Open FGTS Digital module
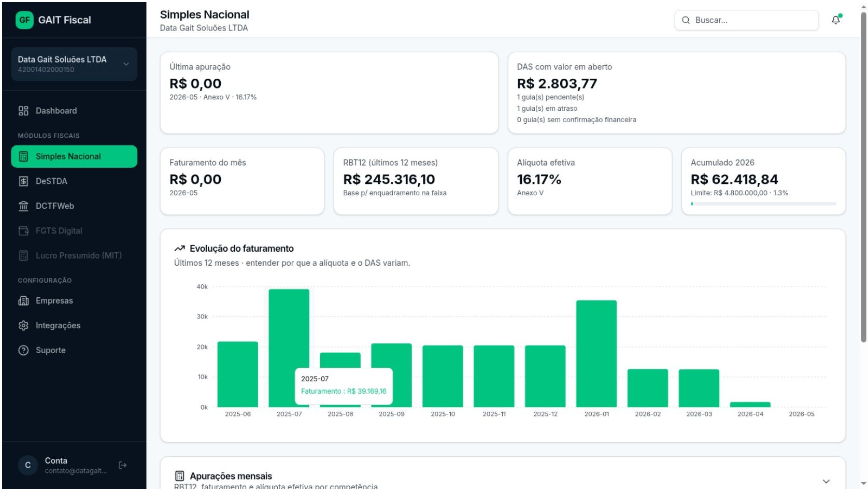The height and width of the screenshot is (492, 868). tap(74, 231)
